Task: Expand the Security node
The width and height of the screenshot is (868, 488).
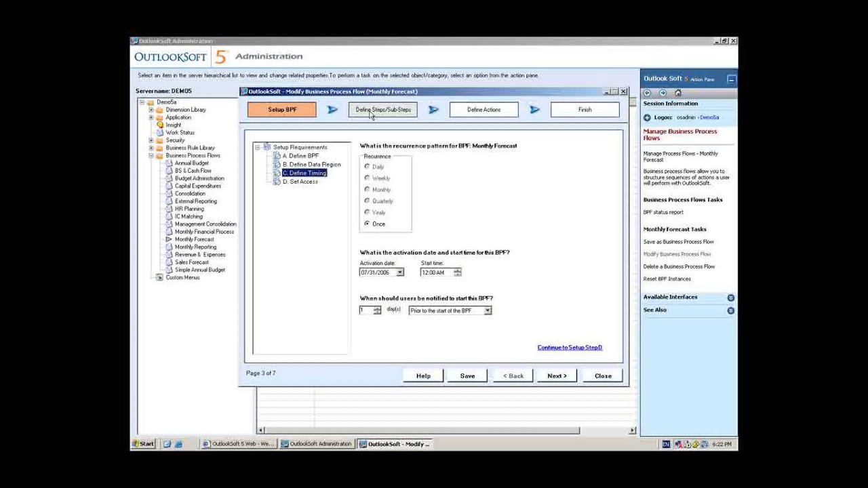Action: pos(151,140)
